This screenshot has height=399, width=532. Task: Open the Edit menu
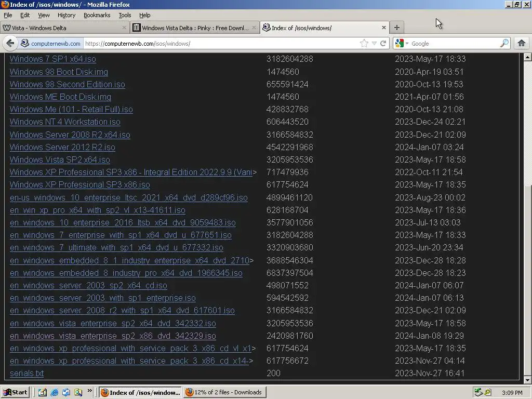(25, 15)
